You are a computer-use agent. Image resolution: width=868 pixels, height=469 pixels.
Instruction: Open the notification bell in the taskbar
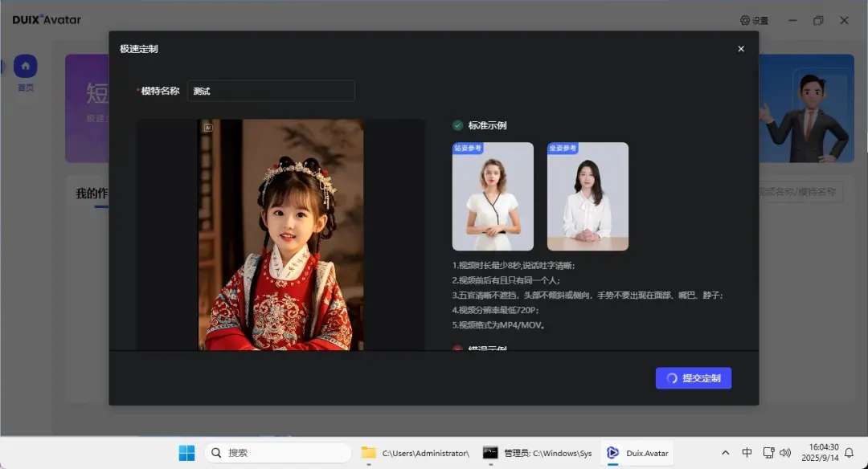tap(849, 453)
